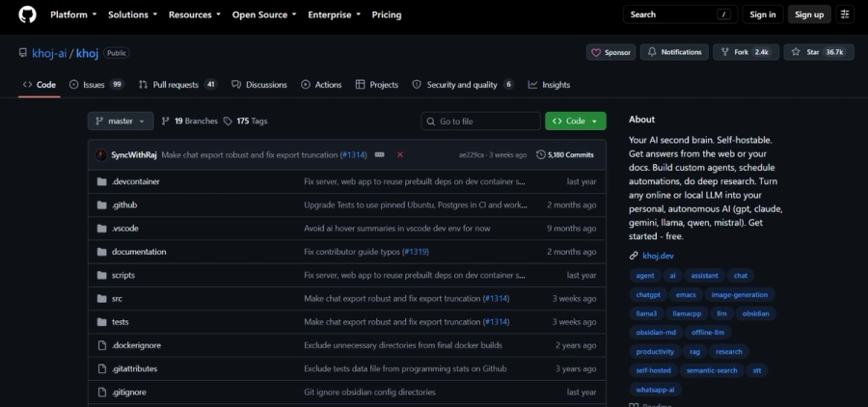This screenshot has width=868, height=407.
Task: Switch to the Code tab
Action: [x=40, y=85]
